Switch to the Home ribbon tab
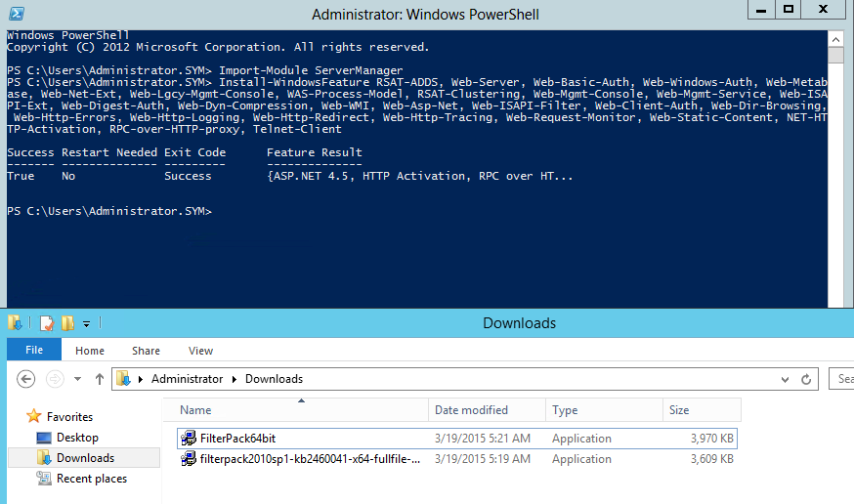854x504 pixels. click(90, 351)
